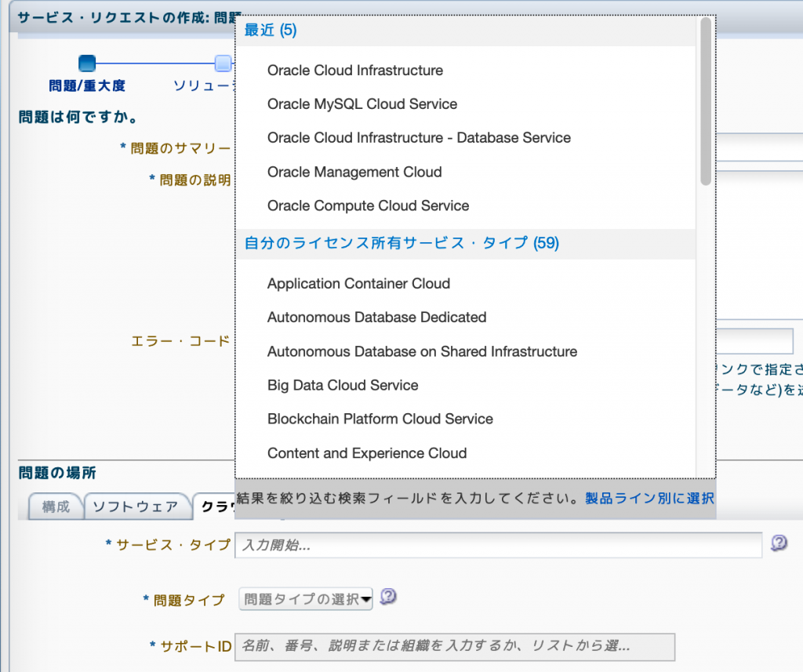
Task: Switch to the 構成 tab
Action: [x=56, y=507]
